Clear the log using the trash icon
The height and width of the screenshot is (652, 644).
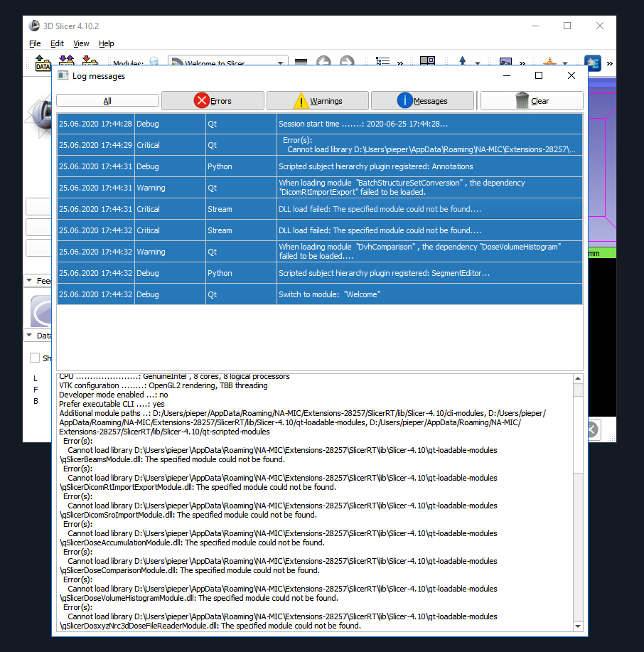pos(531,100)
